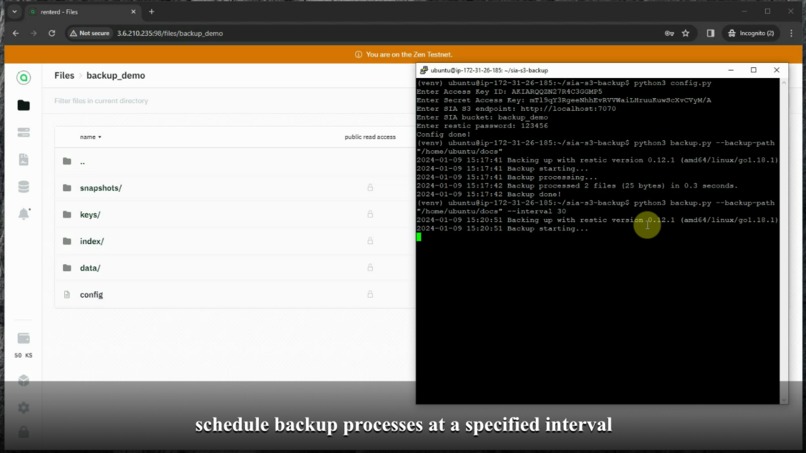Screen dimensions: 806x453
Task: Click public read access column header
Action: 370,137
